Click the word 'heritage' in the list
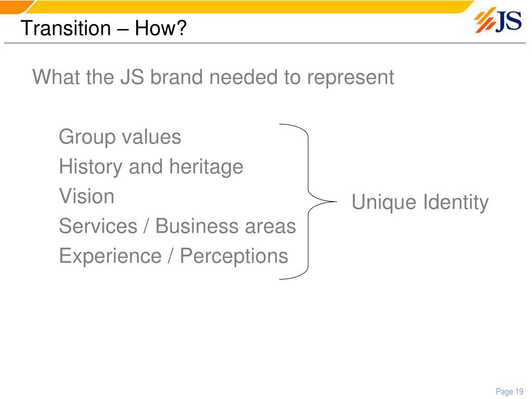The image size is (532, 399). 206,167
